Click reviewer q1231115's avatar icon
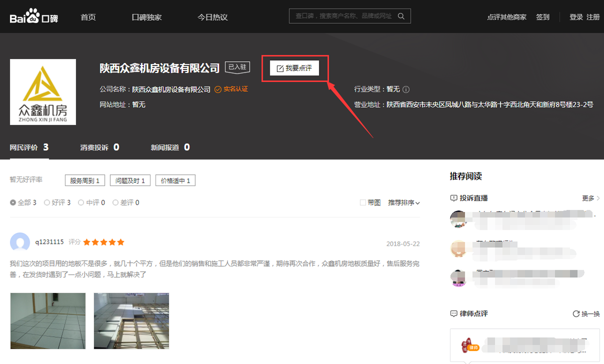 click(x=19, y=242)
